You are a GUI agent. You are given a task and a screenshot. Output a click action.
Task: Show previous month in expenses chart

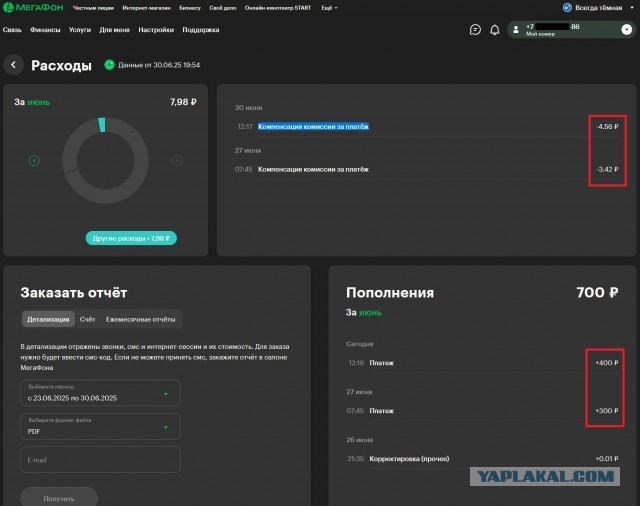point(34,160)
